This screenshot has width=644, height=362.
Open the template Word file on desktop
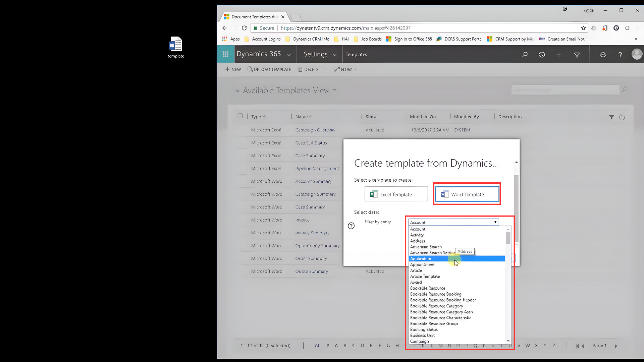click(x=176, y=47)
